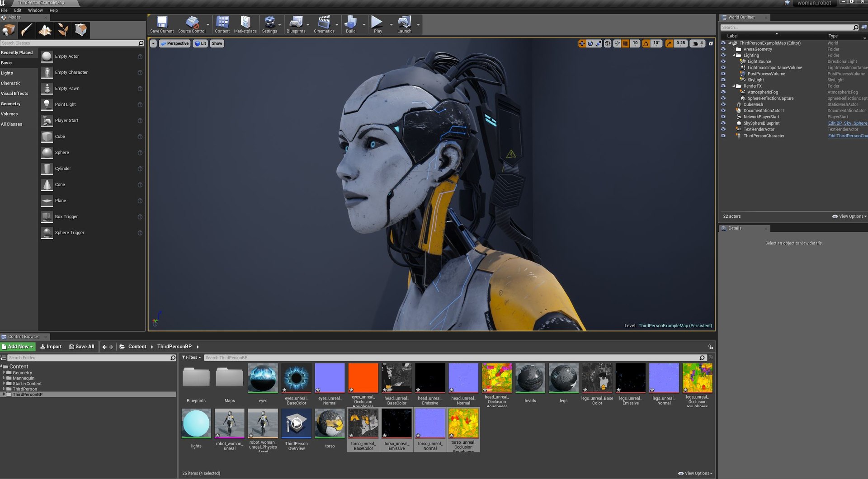
Task: Open the File menu
Action: [4, 10]
